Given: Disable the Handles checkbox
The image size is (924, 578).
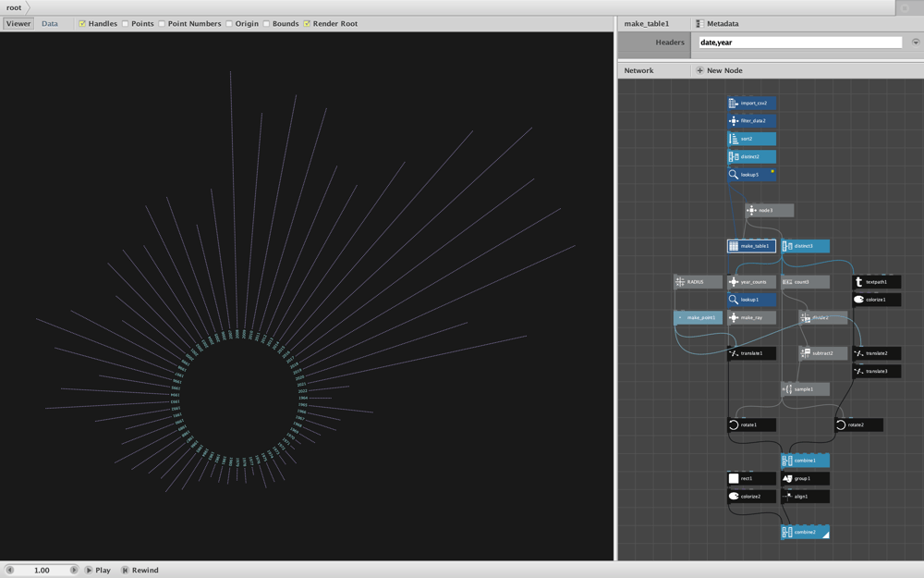Looking at the screenshot, I should pos(82,24).
